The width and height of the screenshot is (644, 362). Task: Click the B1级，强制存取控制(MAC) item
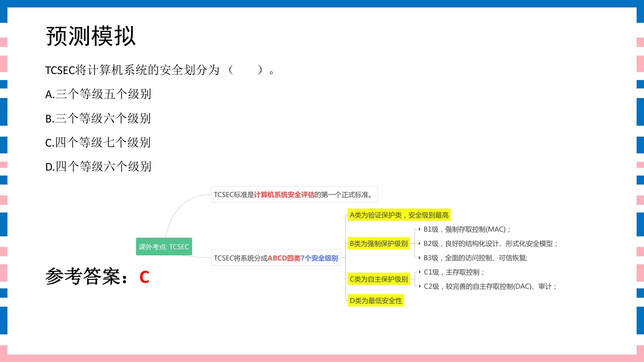[467, 229]
